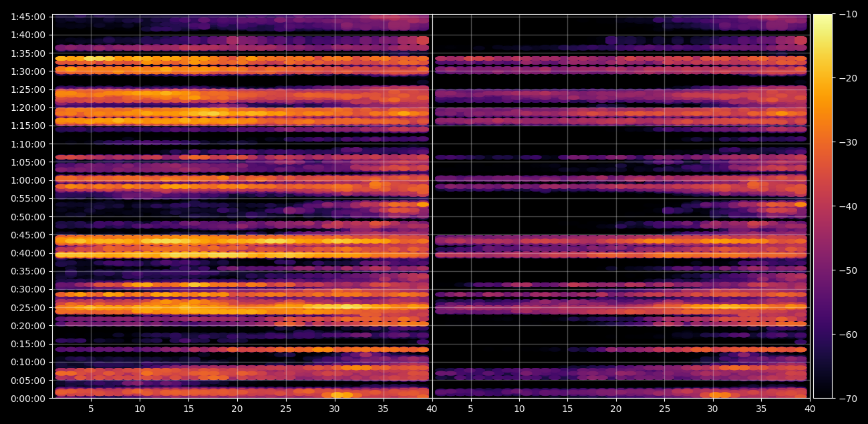Viewport: 868px width, 424px height.
Task: Click x-axis tick 40 between both panels
Action: [x=432, y=409]
